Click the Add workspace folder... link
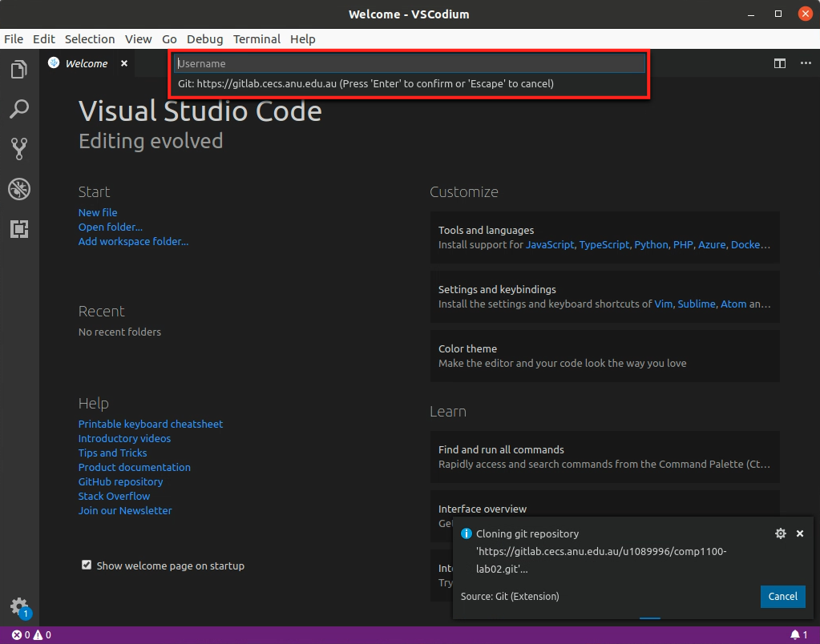The image size is (820, 644). pos(133,242)
